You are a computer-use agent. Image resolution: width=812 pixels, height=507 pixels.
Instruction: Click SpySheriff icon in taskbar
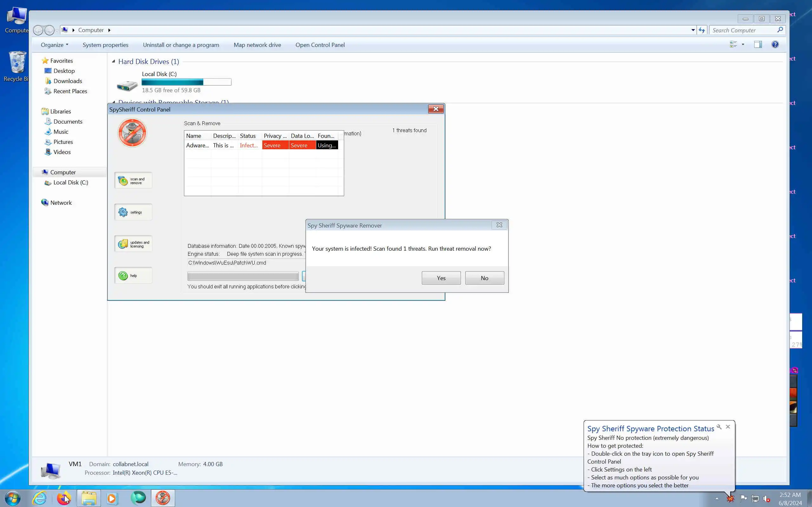point(163,498)
